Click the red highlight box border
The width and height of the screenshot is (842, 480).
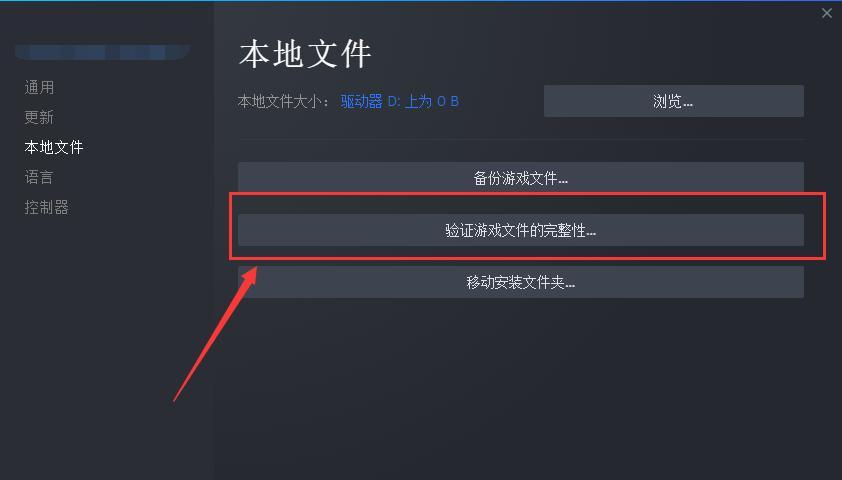tap(527, 194)
